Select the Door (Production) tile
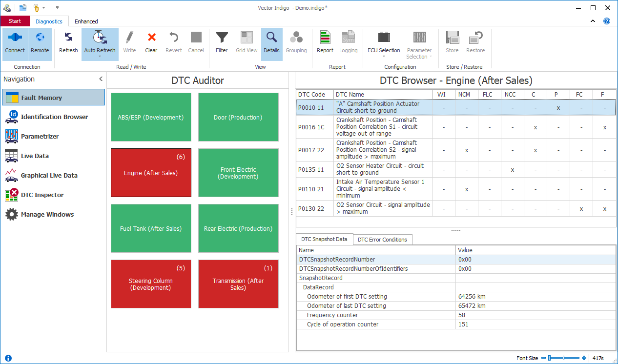Screen dimensions: 618x364 point(238,117)
